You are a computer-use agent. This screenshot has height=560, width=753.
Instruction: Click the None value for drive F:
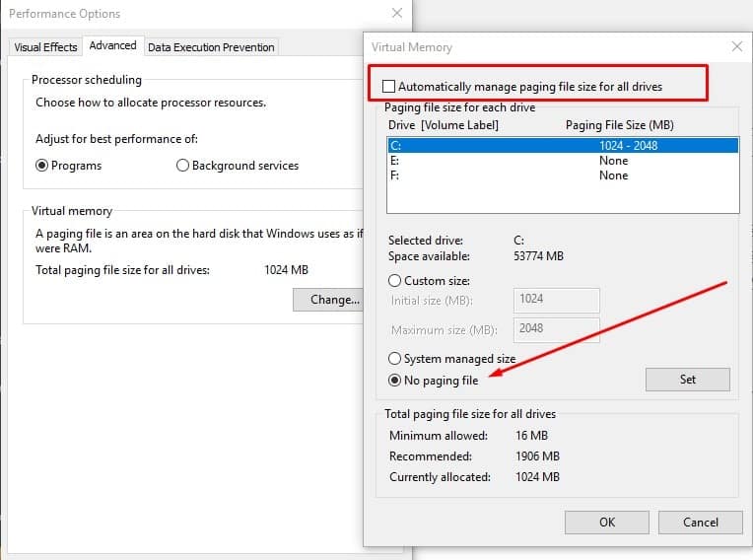click(x=613, y=175)
